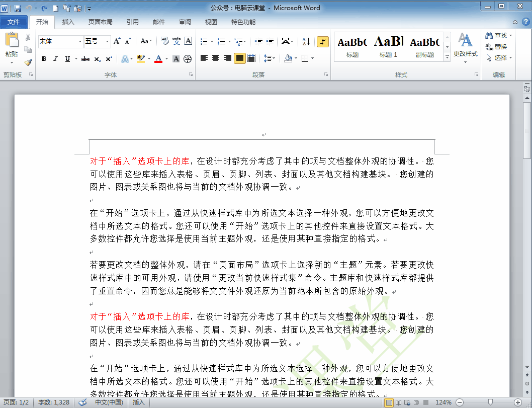Click the Enclose Characters circle icon

click(188, 59)
